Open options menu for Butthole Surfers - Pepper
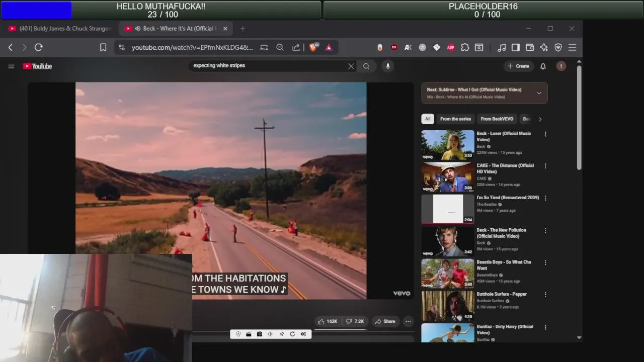 click(x=545, y=295)
